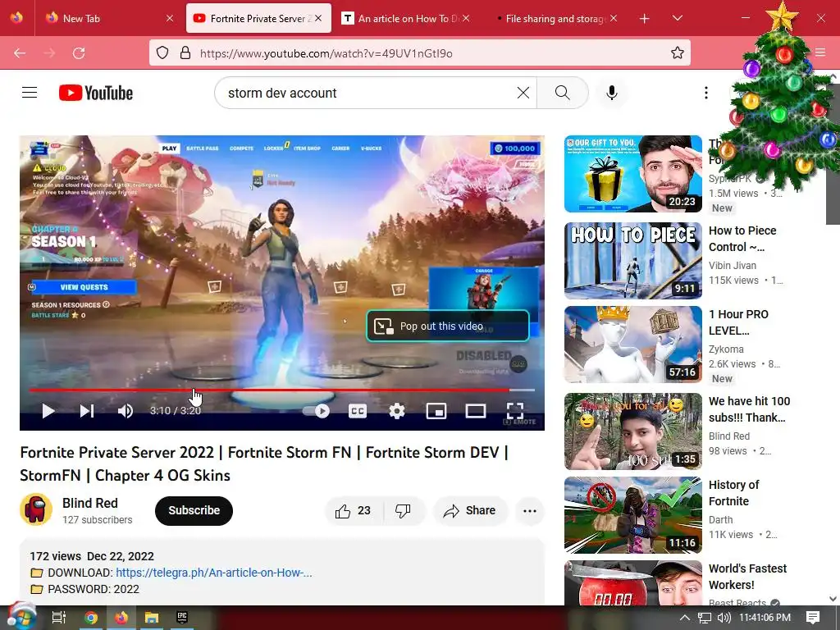This screenshot has width=840, height=630.
Task: Close An article on How To tab
Action: pyautogui.click(x=466, y=18)
